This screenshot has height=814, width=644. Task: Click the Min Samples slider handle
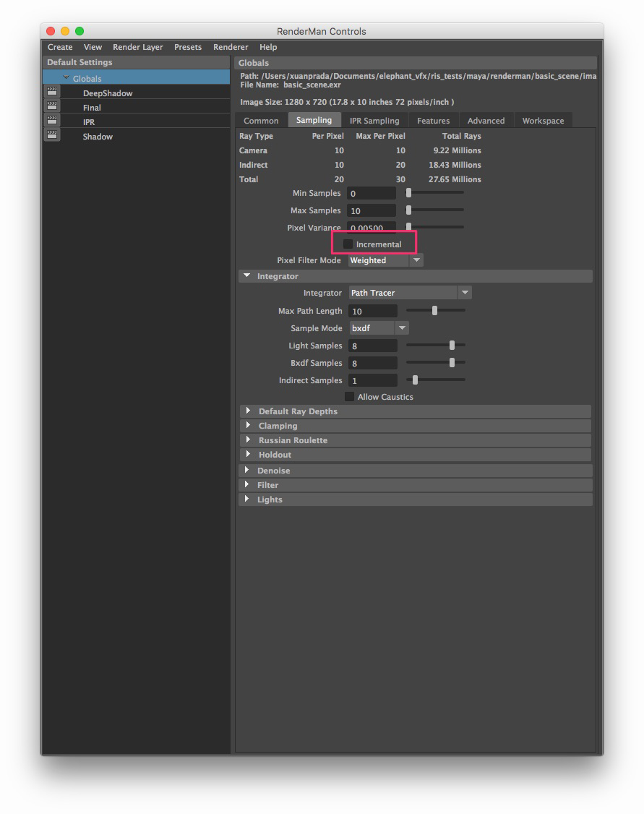point(409,192)
